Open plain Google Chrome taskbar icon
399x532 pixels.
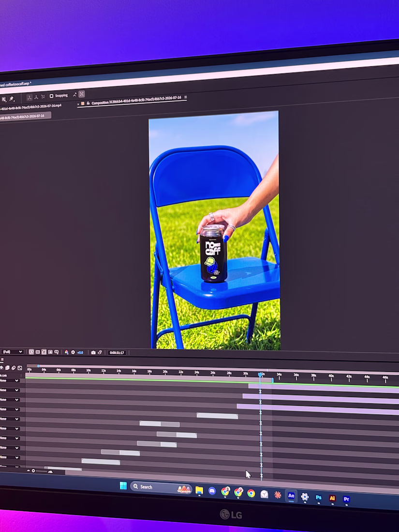click(251, 493)
